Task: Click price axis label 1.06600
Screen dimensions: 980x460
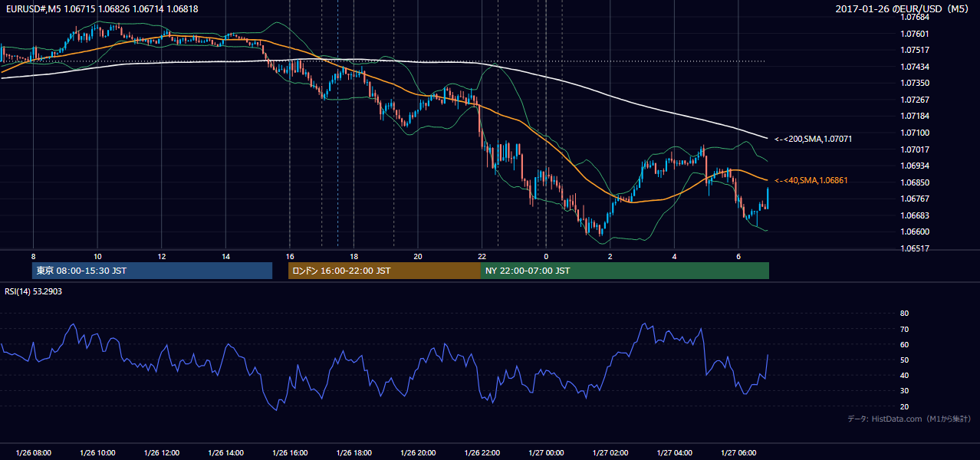Action: click(915, 232)
